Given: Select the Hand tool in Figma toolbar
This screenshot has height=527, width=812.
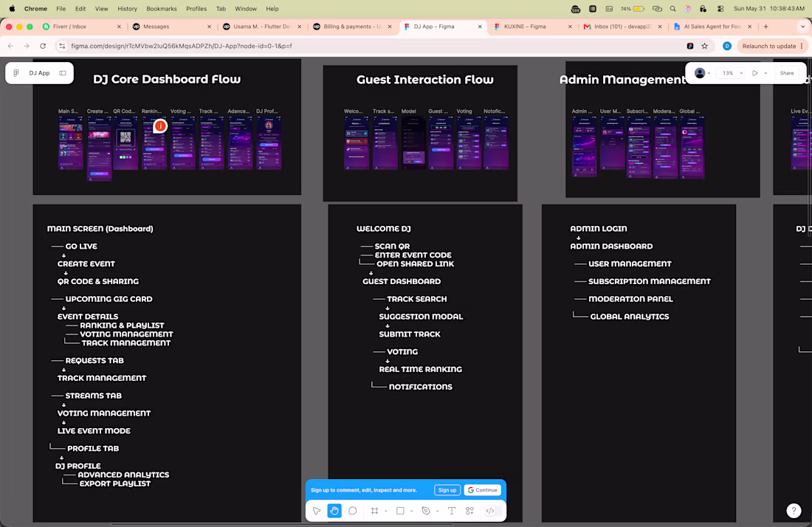Looking at the screenshot, I should point(334,511).
